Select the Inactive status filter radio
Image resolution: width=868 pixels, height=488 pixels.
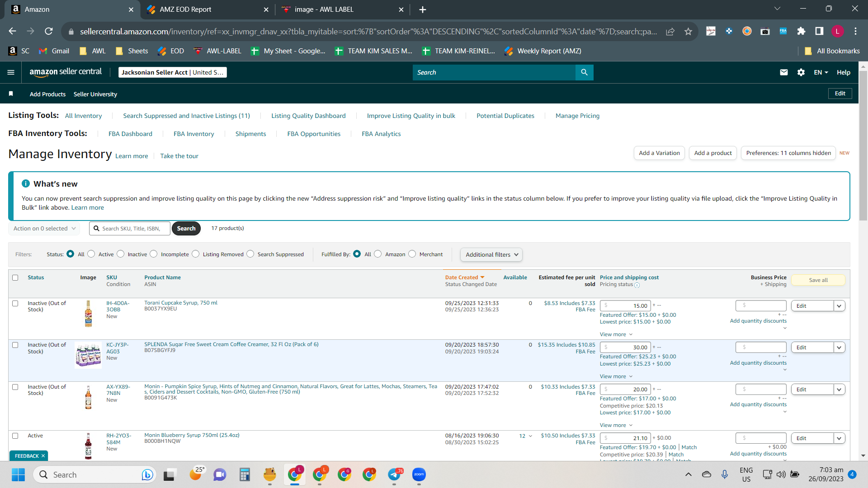pyautogui.click(x=121, y=254)
